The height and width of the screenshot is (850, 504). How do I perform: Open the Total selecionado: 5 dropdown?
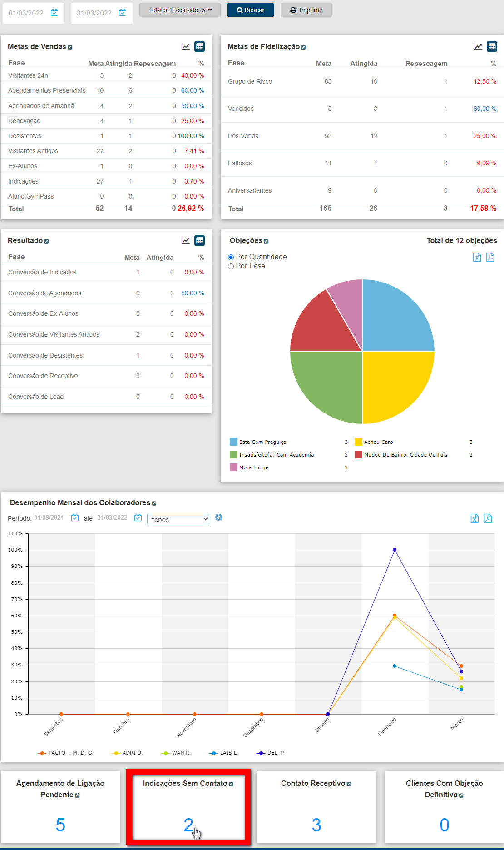click(180, 10)
